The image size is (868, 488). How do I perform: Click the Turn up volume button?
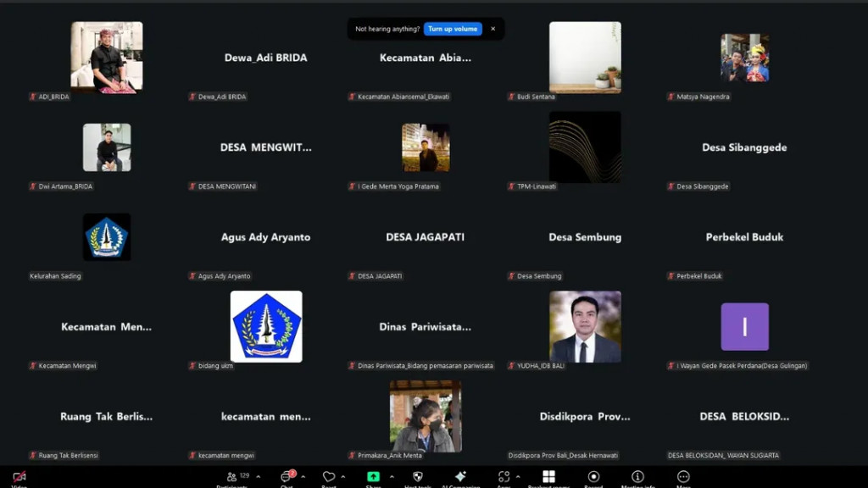453,29
